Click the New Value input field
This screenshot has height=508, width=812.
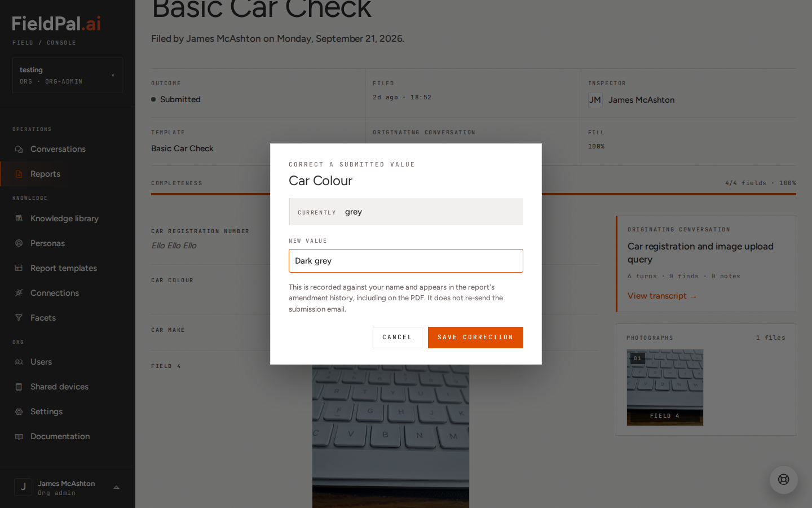tap(406, 261)
